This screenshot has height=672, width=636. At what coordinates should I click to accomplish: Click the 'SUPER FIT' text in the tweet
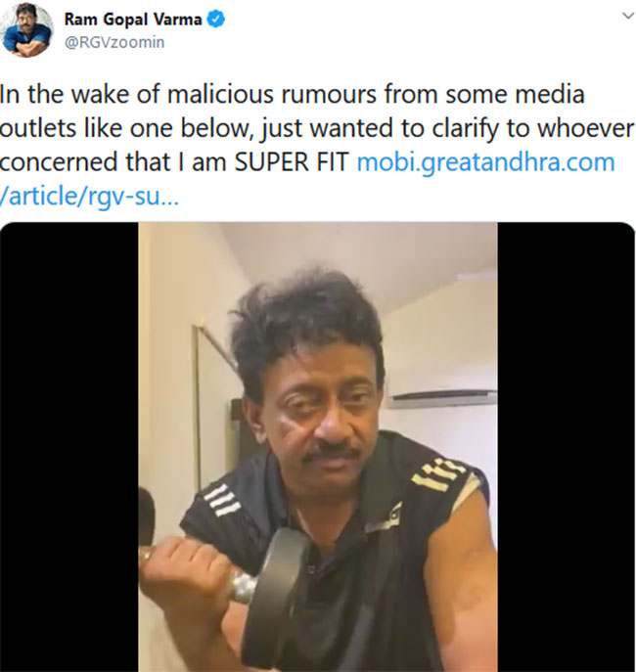(x=292, y=162)
